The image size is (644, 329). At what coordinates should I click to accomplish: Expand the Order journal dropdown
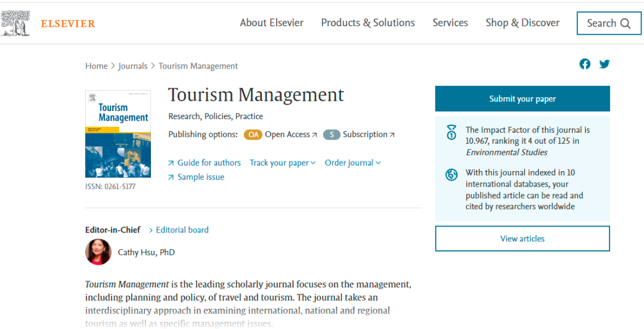point(352,163)
